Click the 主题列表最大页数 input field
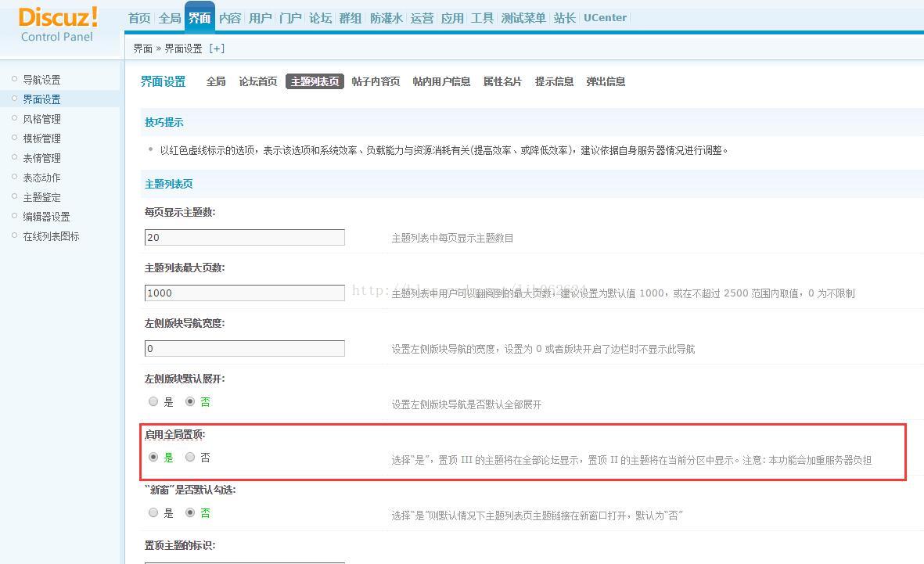 [x=245, y=293]
